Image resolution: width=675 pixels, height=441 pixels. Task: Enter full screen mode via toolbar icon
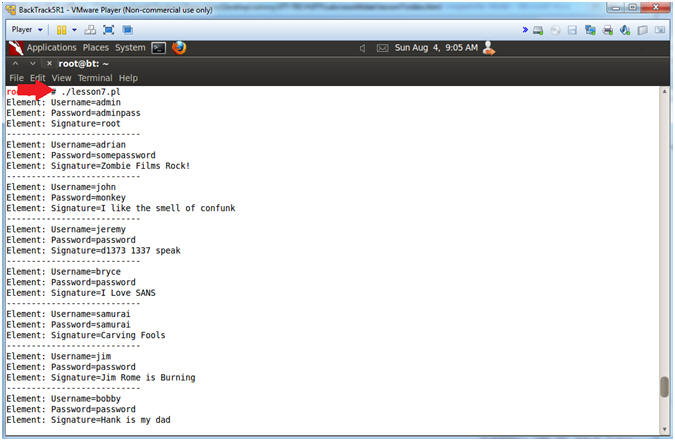click(108, 30)
